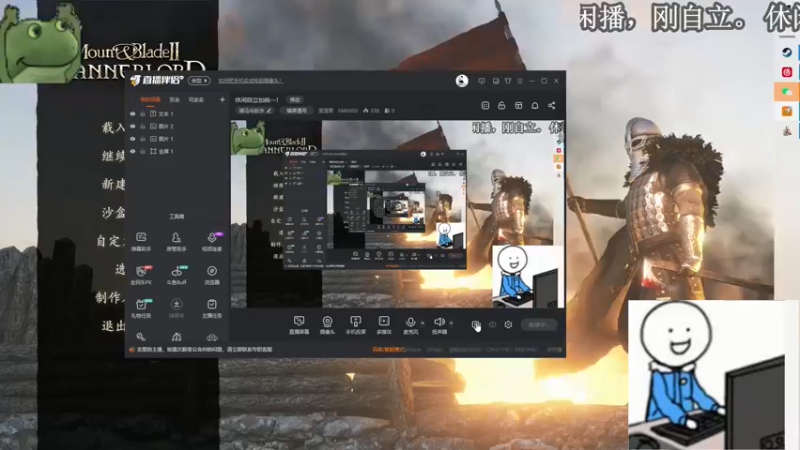Add a 手机投屏 phone cast source
The image size is (800, 450).
(356, 325)
